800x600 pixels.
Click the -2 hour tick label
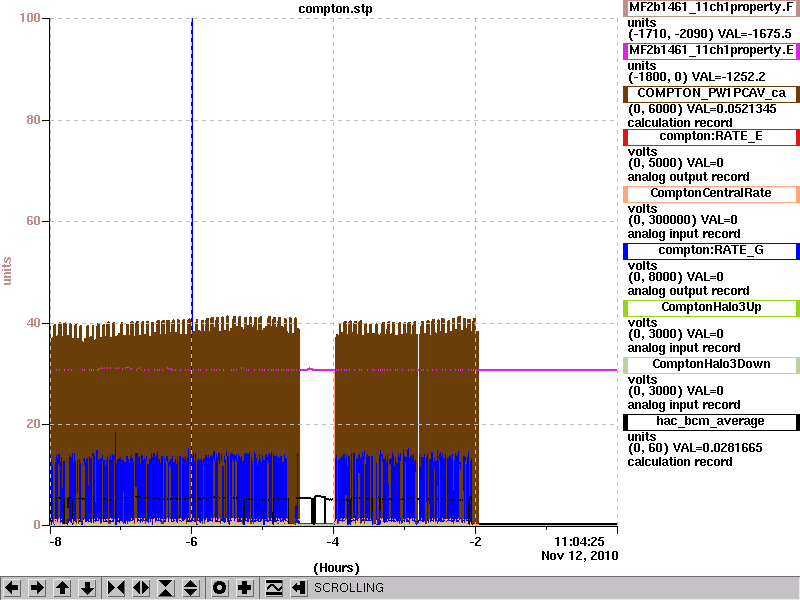point(475,542)
